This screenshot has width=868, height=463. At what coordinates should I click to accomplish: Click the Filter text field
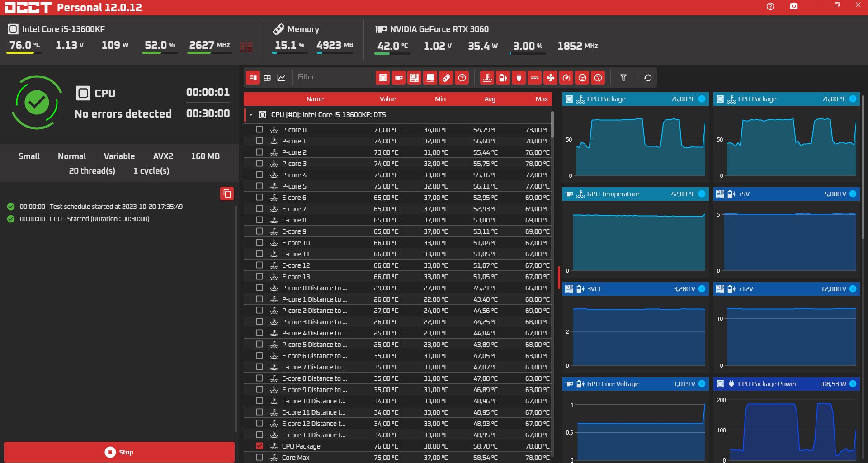click(331, 77)
